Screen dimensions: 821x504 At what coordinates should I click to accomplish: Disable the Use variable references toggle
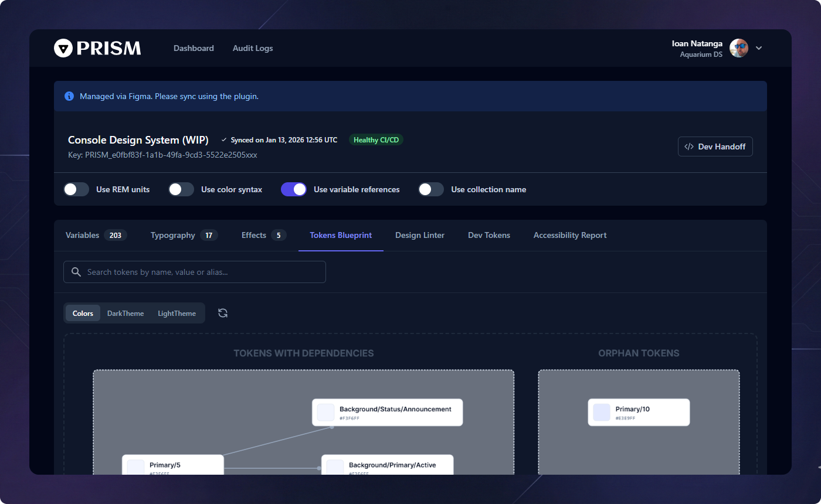(293, 189)
